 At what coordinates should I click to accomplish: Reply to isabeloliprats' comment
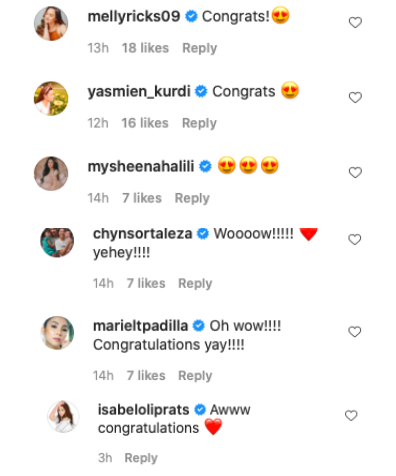point(141,458)
